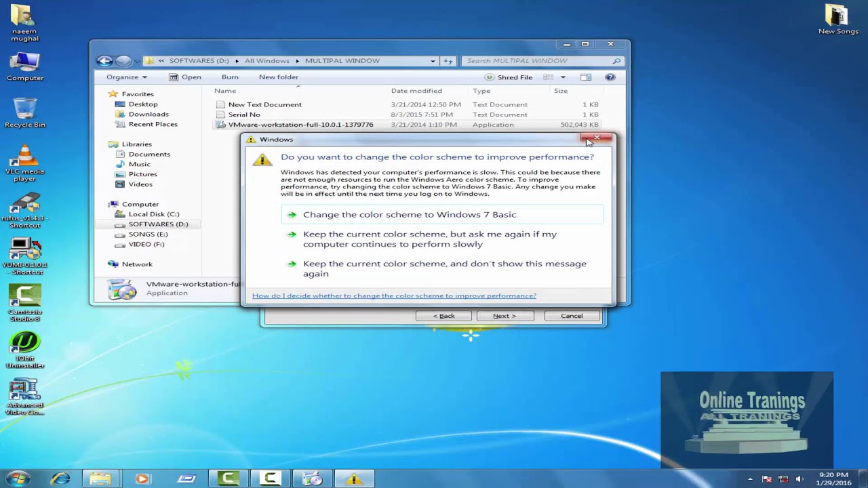Open the Computer desktop icon

25,66
